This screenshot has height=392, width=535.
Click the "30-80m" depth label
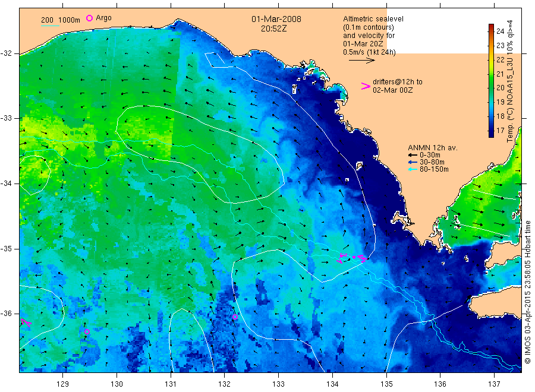tap(432, 162)
